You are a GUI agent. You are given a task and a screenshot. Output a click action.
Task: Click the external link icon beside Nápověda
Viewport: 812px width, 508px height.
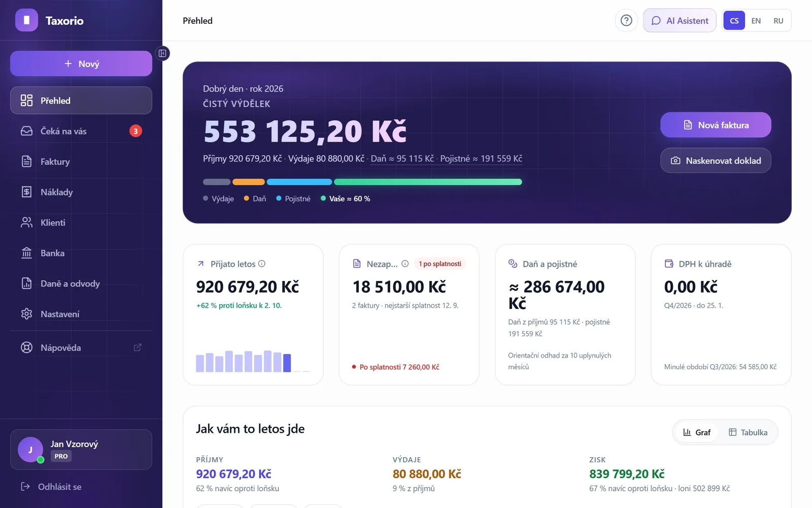coord(138,347)
